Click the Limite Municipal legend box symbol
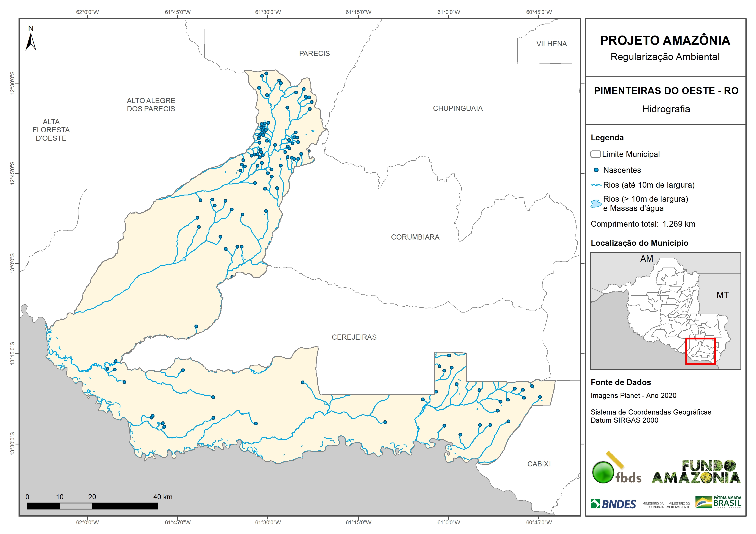Image resolution: width=756 pixels, height=534 pixels. pyautogui.click(x=595, y=154)
